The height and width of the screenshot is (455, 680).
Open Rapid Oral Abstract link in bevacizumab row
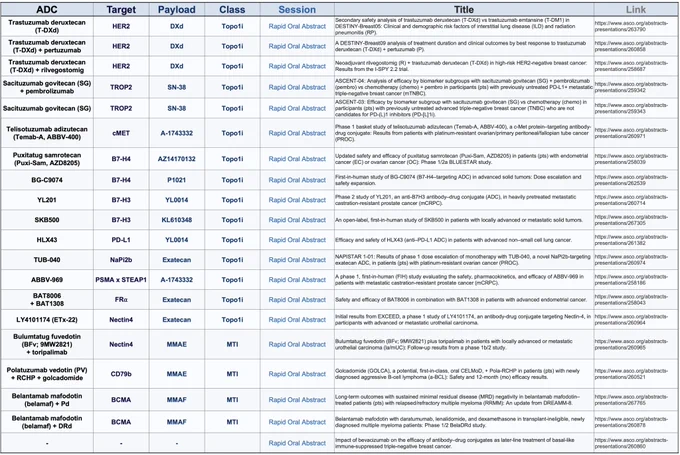[297, 443]
